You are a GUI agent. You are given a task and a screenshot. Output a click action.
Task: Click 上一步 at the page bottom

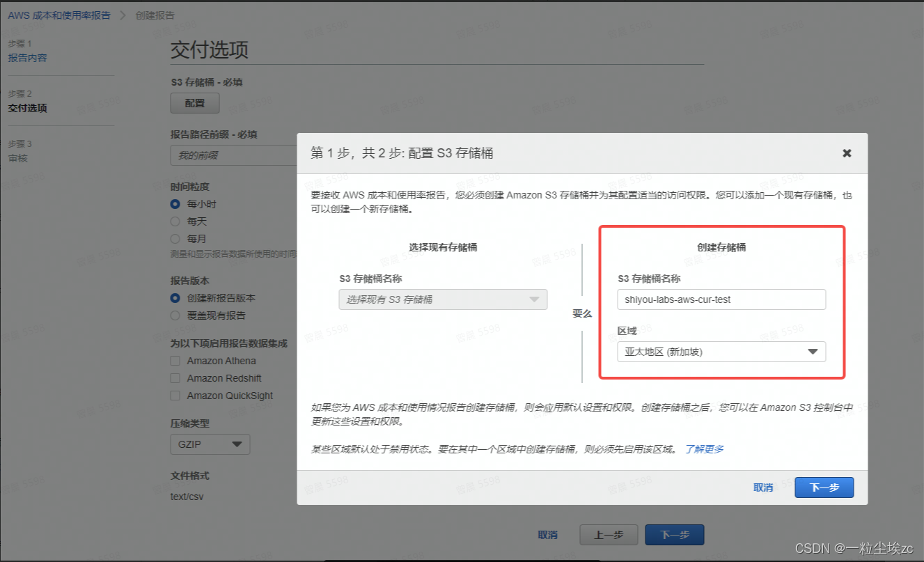pos(609,535)
